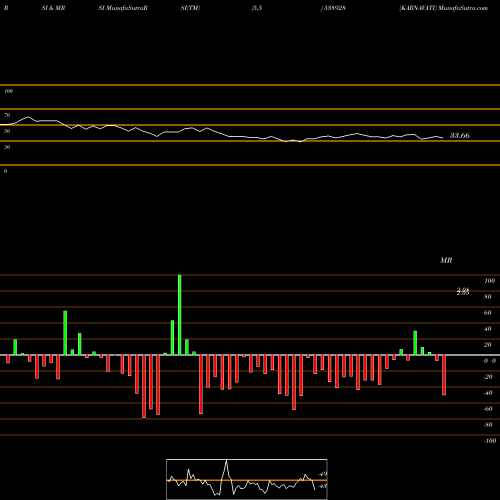Click the MR axis label 40
This screenshot has width=500, height=500.
coord(488,329)
